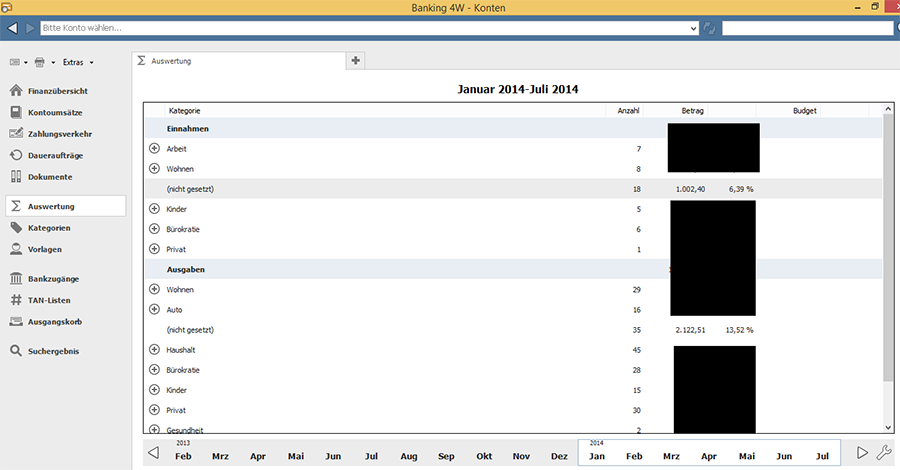The width and height of the screenshot is (900, 470).
Task: Select the Ausgaben section header
Action: coord(513,269)
